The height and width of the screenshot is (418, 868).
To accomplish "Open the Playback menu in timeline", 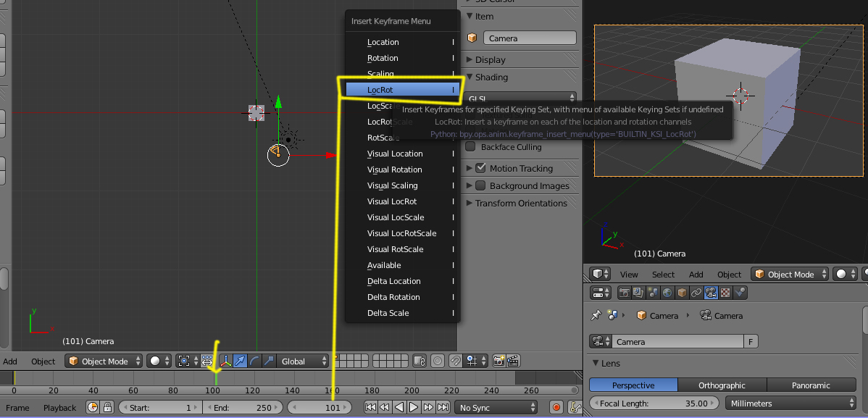I will point(60,408).
